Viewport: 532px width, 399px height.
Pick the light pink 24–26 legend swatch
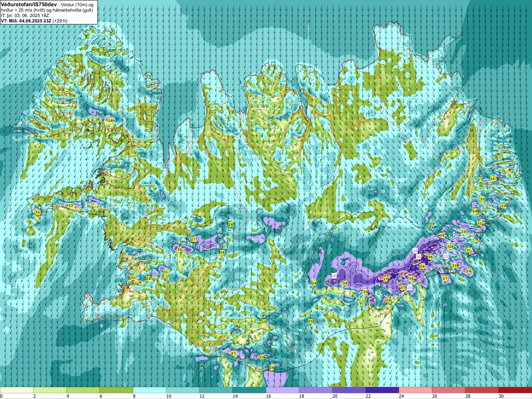pos(416,390)
